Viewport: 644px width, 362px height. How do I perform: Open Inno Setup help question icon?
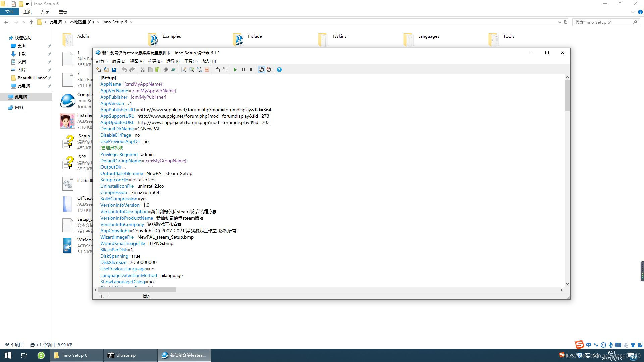pyautogui.click(x=279, y=70)
